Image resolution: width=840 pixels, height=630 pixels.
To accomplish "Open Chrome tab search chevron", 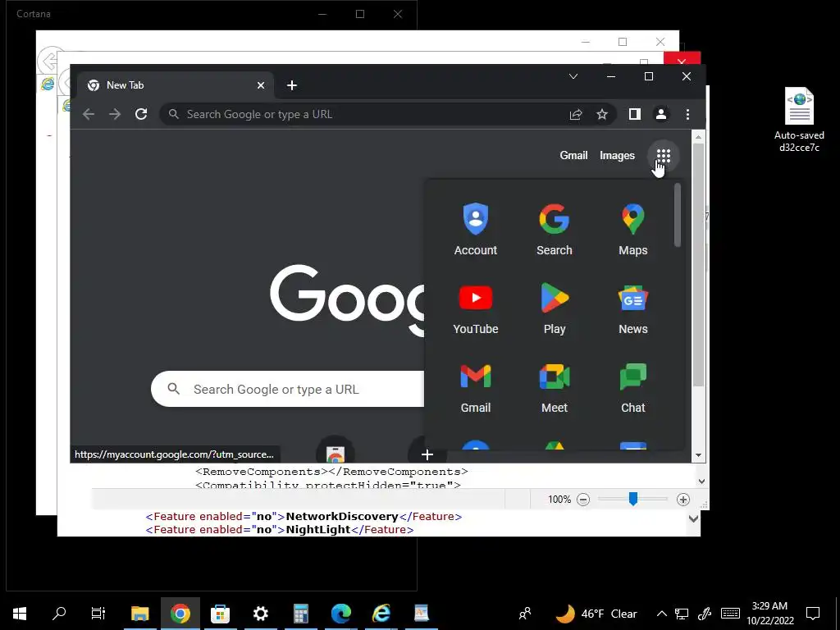I will 573,76.
